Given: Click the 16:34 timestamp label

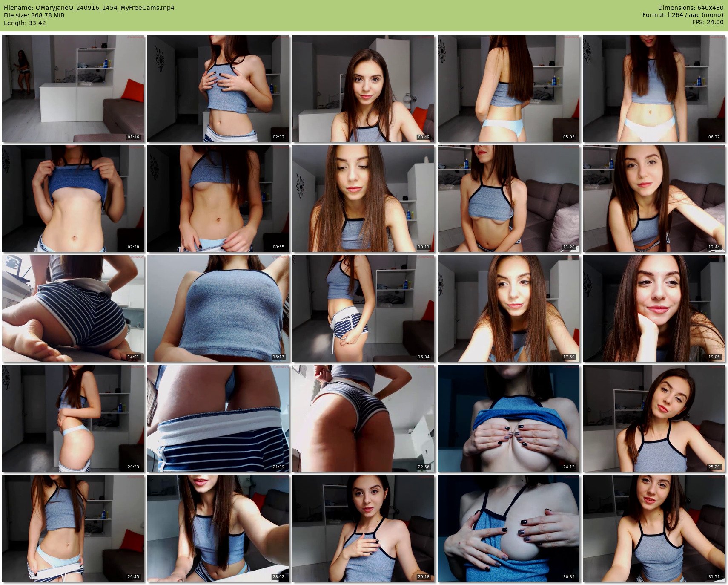Looking at the screenshot, I should tap(423, 357).
